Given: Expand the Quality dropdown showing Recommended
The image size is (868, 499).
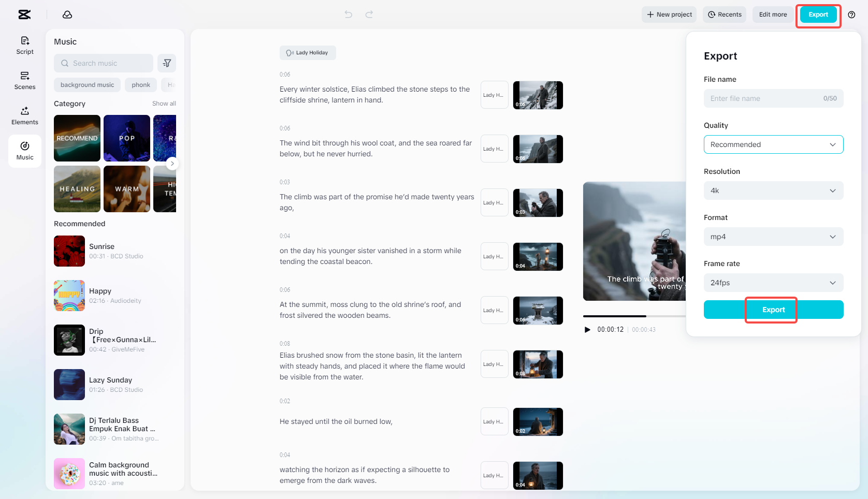Looking at the screenshot, I should click(x=773, y=144).
